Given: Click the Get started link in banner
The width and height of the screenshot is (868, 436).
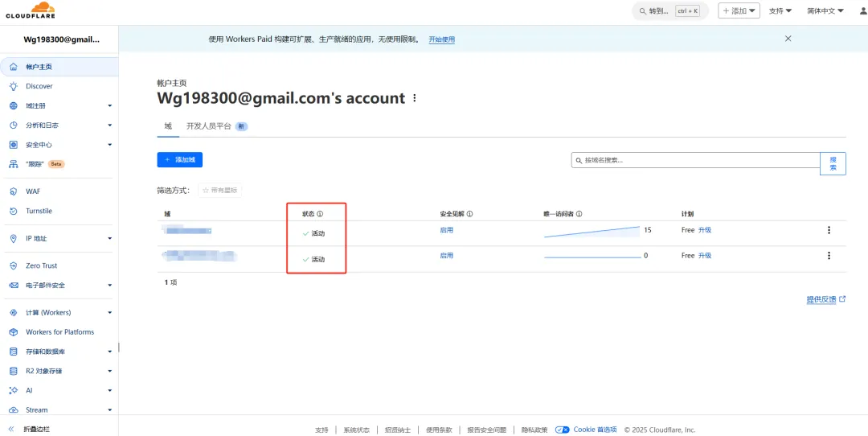Looking at the screenshot, I should [442, 40].
